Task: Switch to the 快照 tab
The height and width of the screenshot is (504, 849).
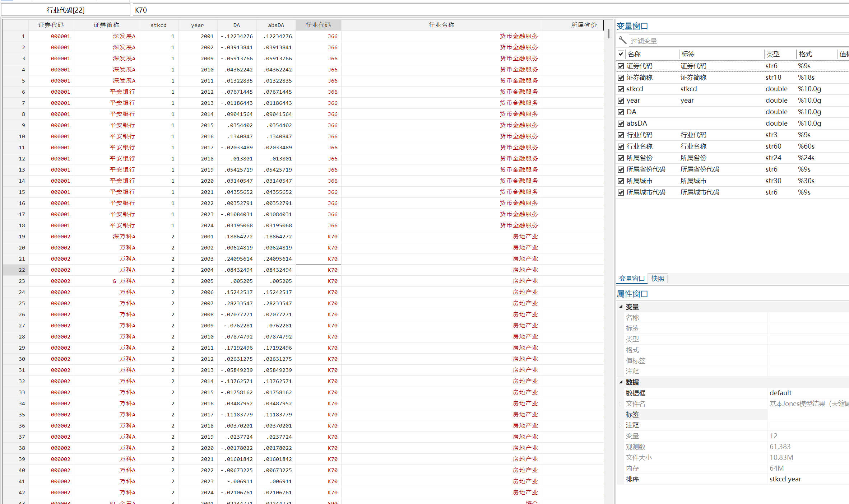Action: coord(658,279)
